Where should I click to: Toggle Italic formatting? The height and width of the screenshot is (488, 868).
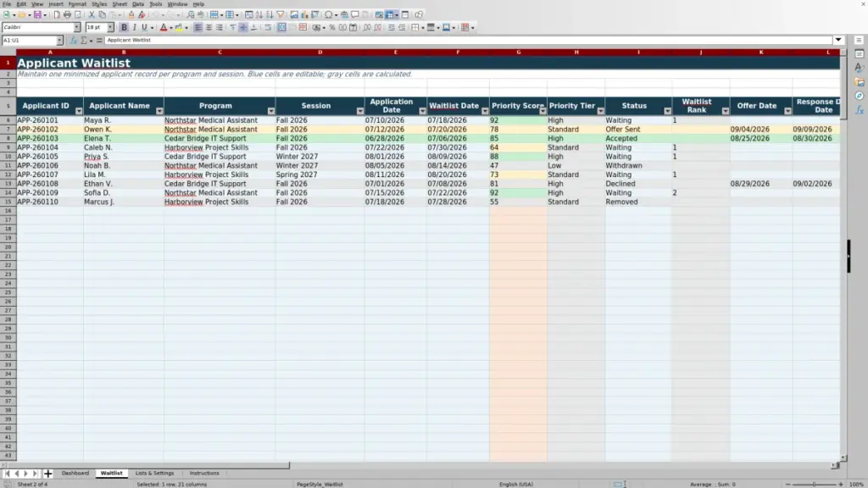coord(134,28)
